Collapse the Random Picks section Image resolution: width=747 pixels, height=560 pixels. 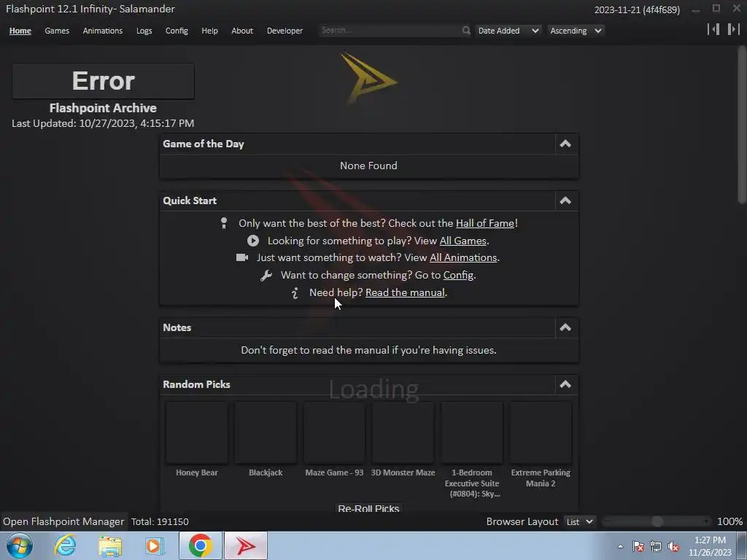(565, 384)
